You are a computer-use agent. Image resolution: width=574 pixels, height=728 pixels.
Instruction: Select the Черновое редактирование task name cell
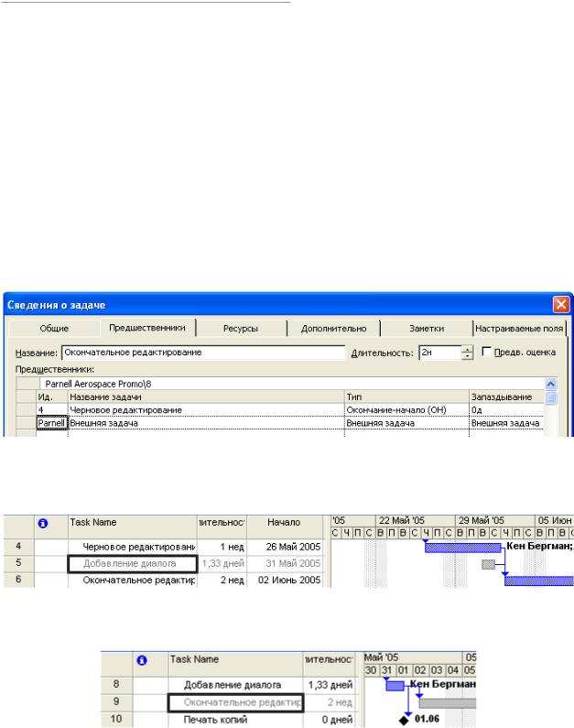point(132,547)
